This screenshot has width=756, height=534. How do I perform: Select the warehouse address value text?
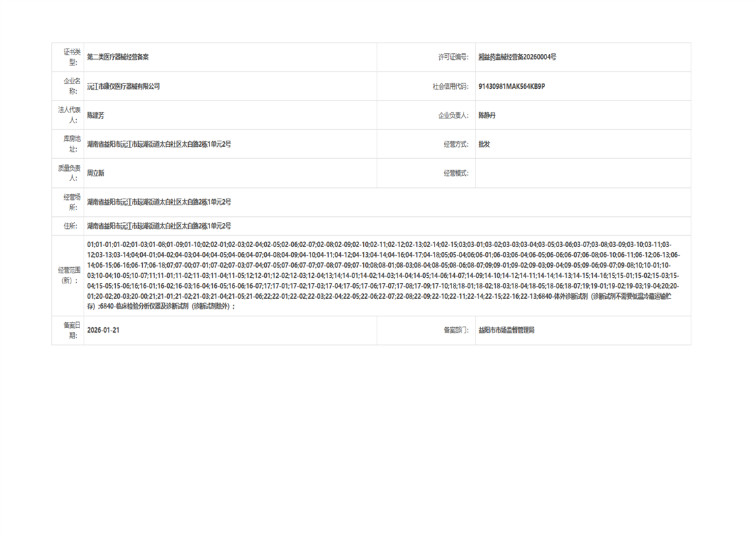coord(158,144)
